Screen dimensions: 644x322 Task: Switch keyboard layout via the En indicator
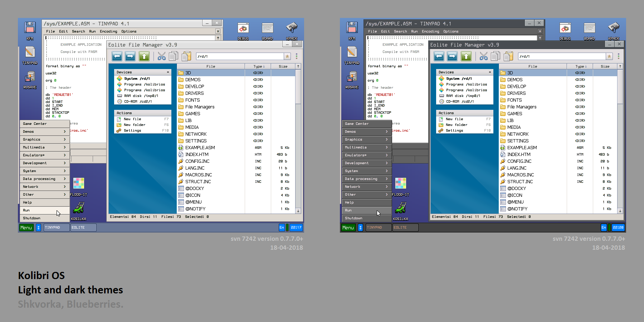282,227
